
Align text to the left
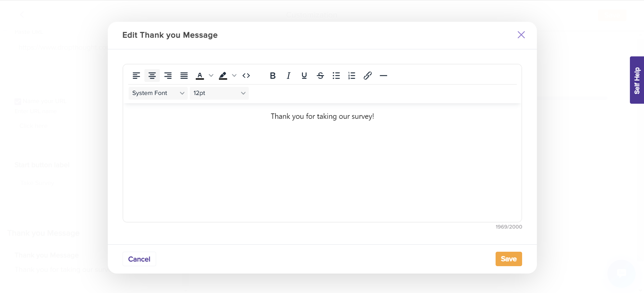136,76
